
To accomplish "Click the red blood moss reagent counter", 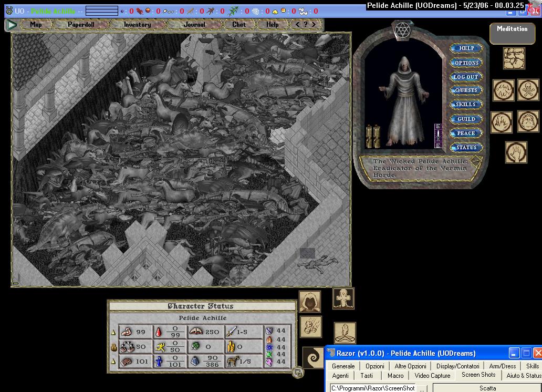I will point(139,11).
